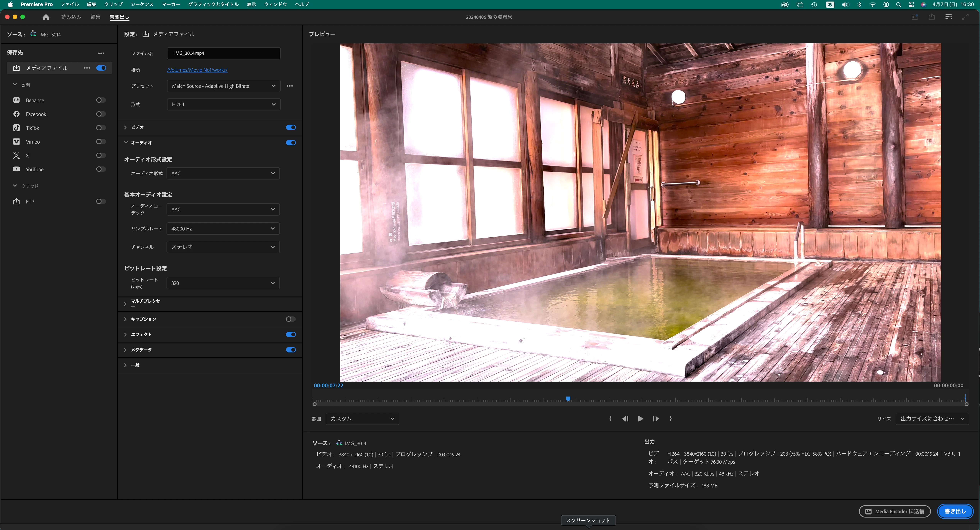Open Quick Export share icon in header
980x530 pixels.
click(931, 17)
